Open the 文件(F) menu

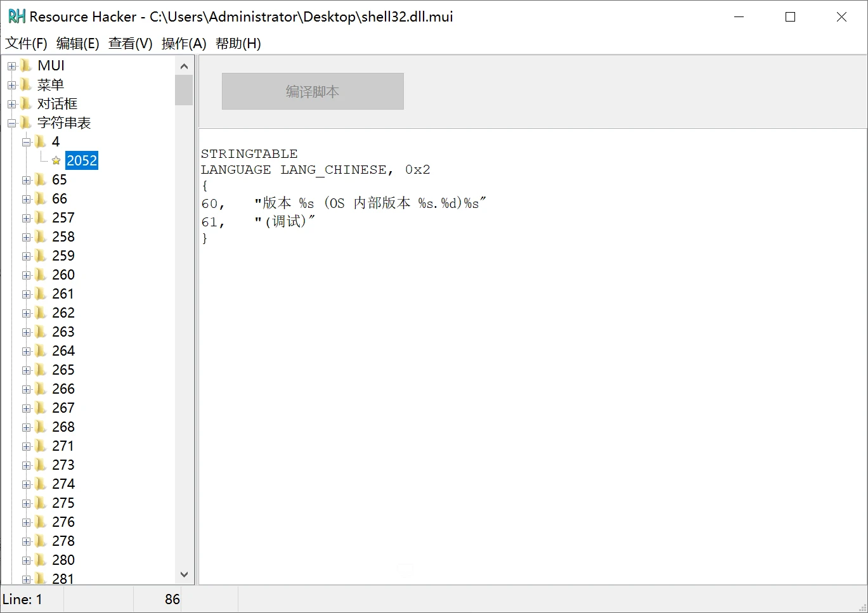tap(26, 43)
